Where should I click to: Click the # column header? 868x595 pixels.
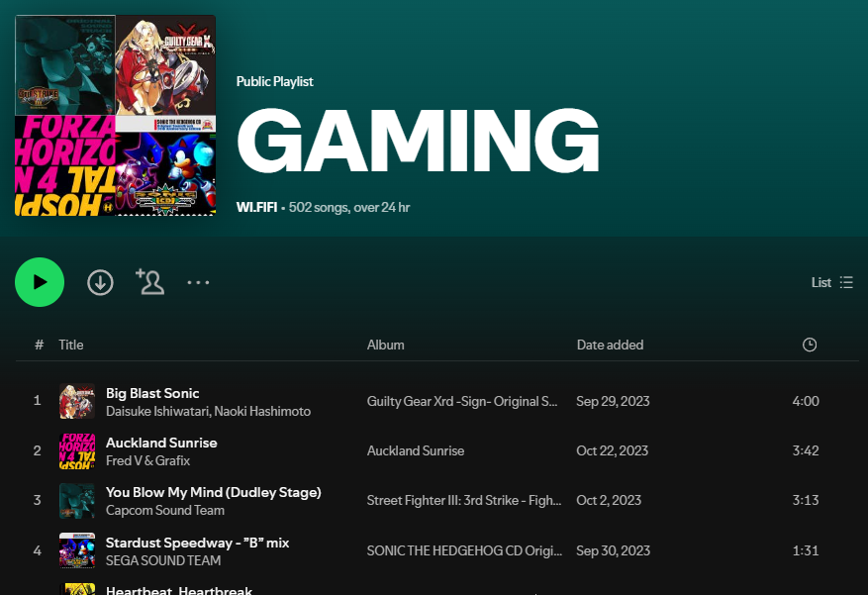39,345
